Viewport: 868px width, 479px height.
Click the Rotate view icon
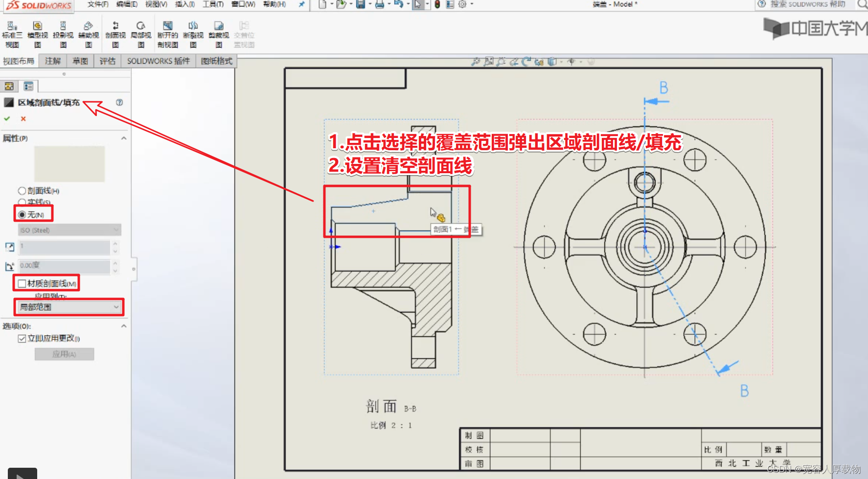coord(526,62)
